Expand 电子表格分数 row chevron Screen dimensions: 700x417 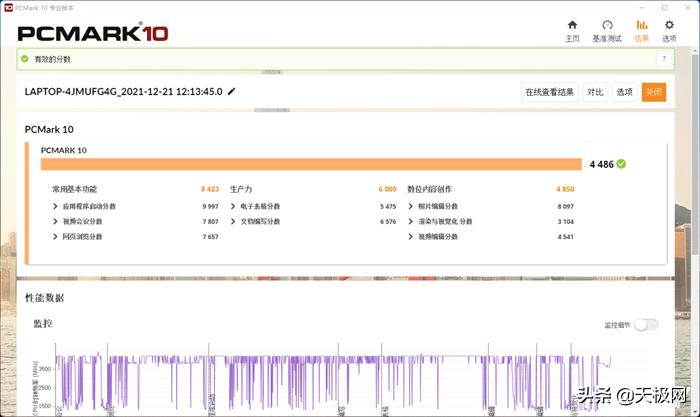click(x=233, y=206)
